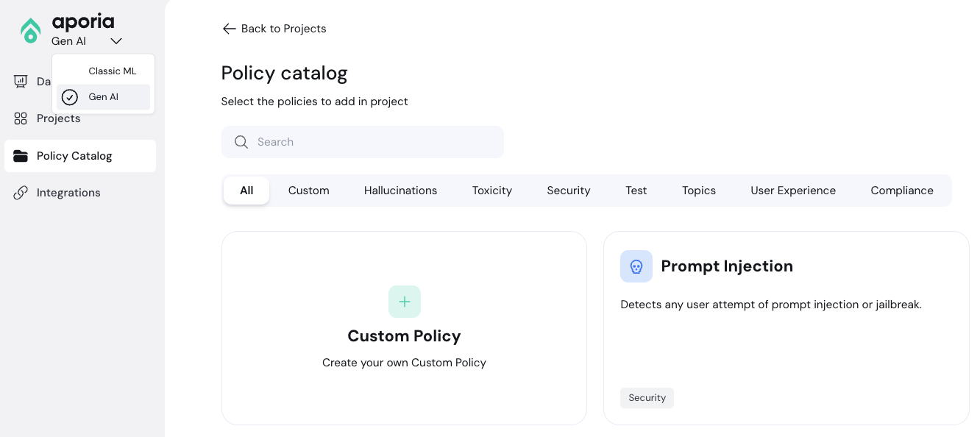Choose Classic ML in the dropdown

click(112, 71)
